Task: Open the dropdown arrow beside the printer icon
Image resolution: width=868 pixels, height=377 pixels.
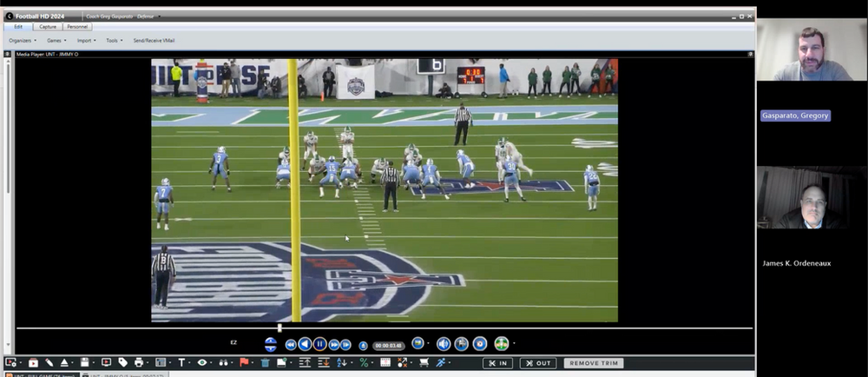Action: [148, 363]
